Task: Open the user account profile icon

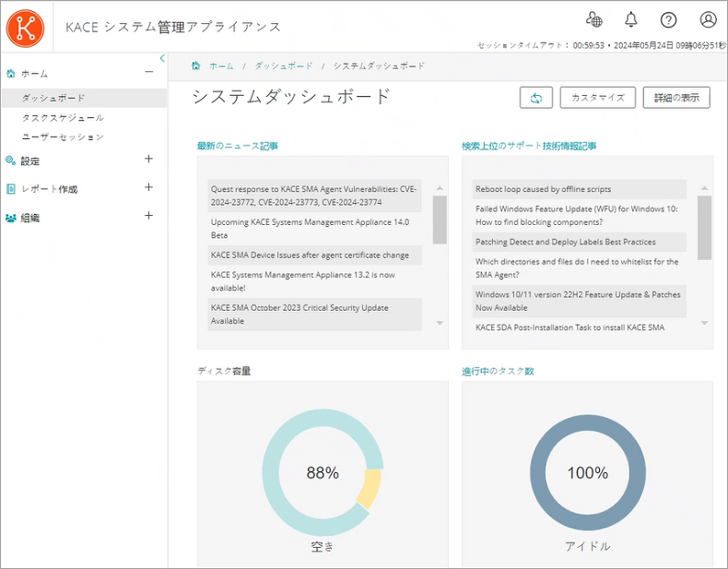Action: tap(708, 19)
